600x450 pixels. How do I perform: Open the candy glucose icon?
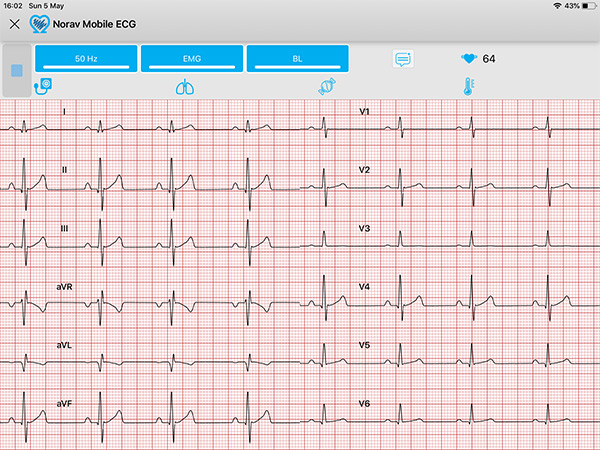[x=327, y=86]
